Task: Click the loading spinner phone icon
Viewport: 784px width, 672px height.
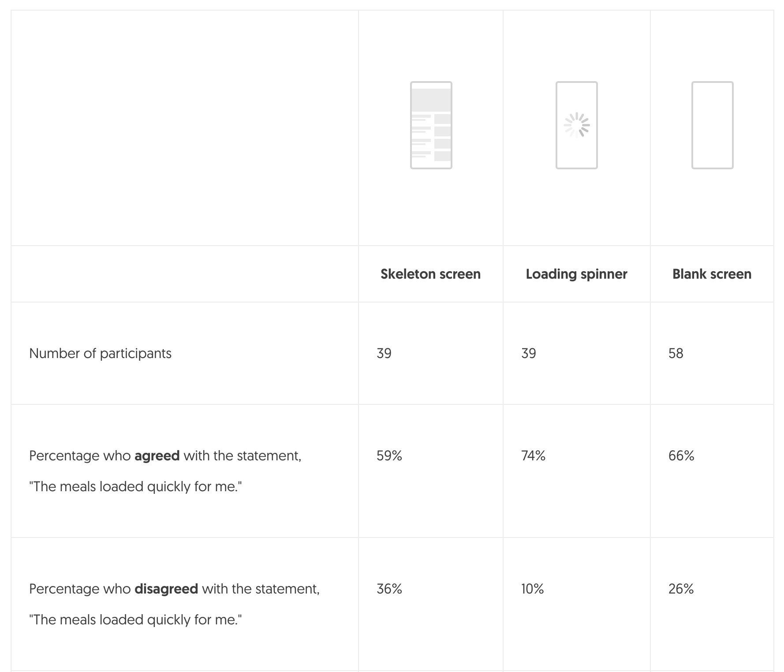Action: (x=576, y=125)
